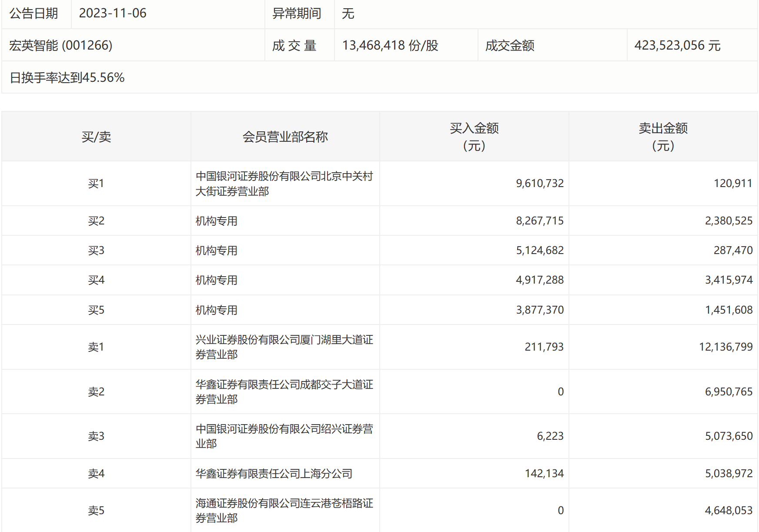Screen dimensions: 759x532
Task: Select the stock name 宏英智能 (001266)
Action: pyautogui.click(x=61, y=45)
